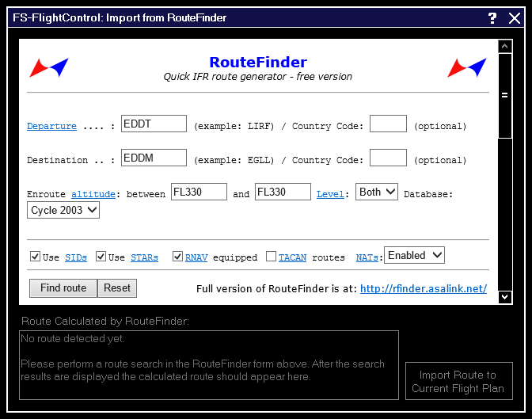Click the calculated route text box

(x=209, y=365)
